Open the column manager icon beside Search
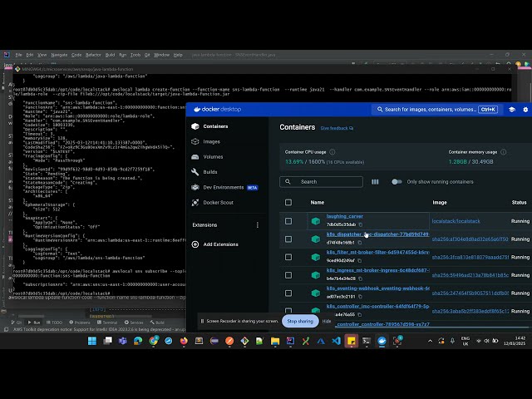This screenshot has height=399, width=532. pos(375,182)
